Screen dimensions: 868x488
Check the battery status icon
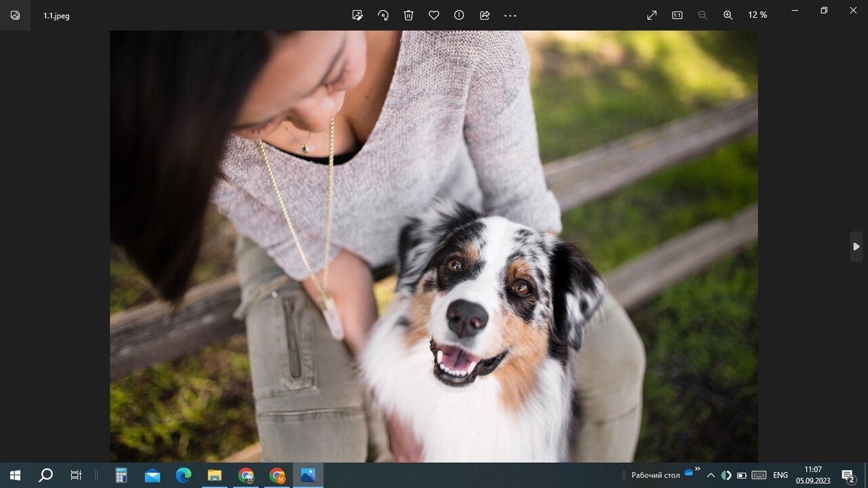tap(742, 475)
